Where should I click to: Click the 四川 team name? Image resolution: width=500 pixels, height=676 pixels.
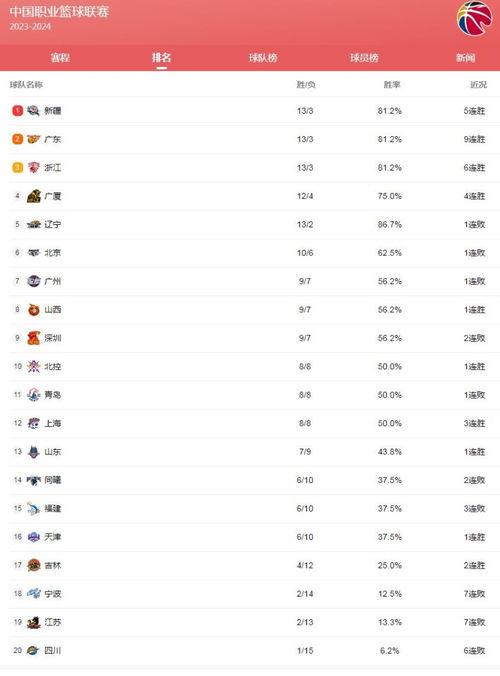(x=53, y=651)
